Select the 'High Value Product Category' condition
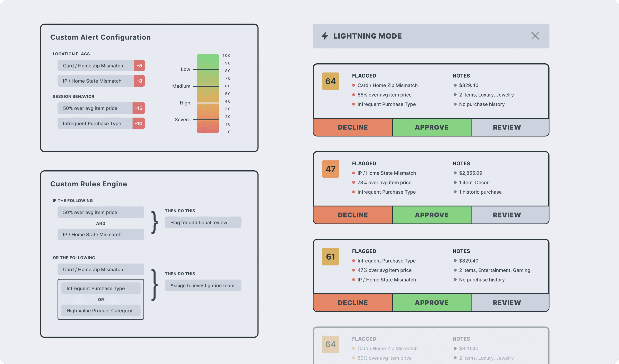 (x=101, y=310)
